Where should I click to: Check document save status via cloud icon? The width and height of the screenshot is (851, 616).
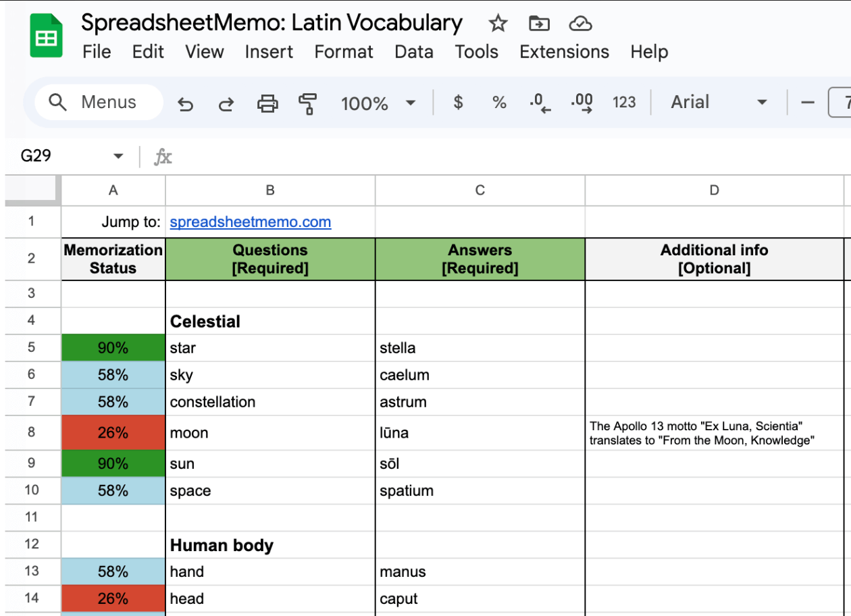(580, 23)
